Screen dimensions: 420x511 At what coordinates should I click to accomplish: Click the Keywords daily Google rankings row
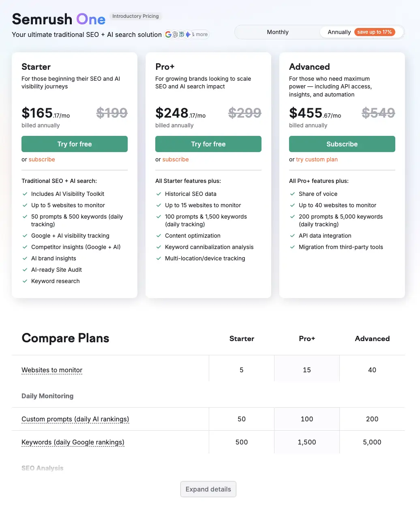click(73, 442)
